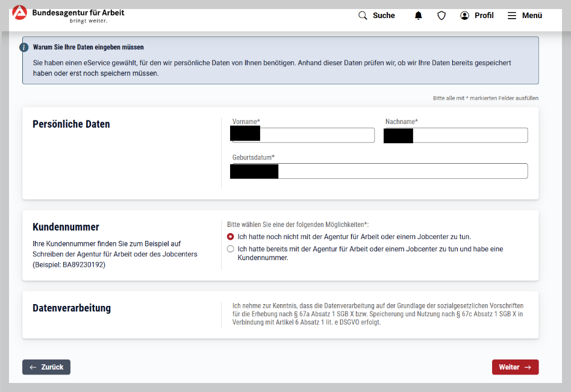Open the Profil user menu
Screen dimensions: 571x392
[476, 15]
